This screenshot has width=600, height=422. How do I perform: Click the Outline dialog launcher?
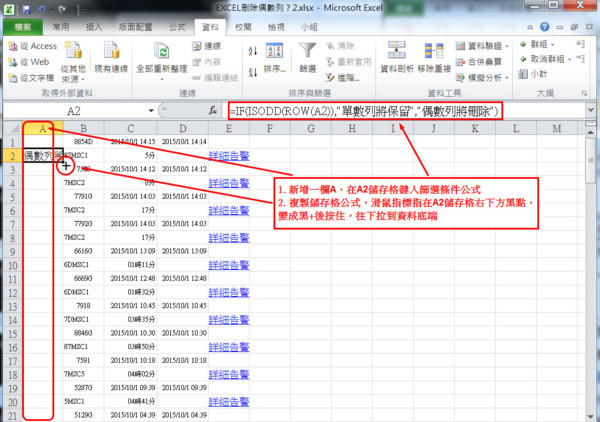point(584,93)
